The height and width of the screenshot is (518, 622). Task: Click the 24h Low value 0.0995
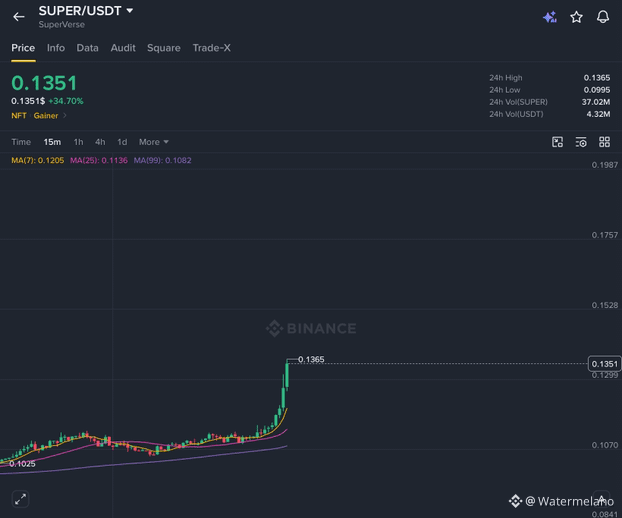click(x=597, y=90)
